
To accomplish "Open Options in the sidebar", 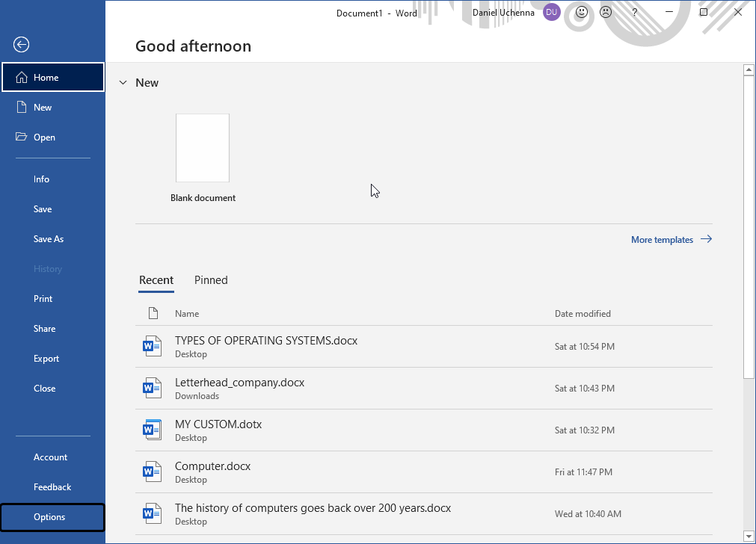I will pos(49,517).
